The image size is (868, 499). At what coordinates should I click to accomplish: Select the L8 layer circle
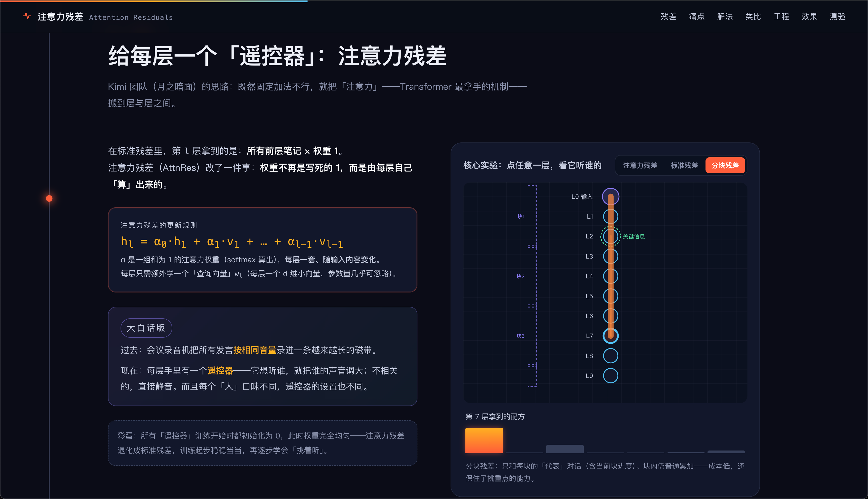610,356
